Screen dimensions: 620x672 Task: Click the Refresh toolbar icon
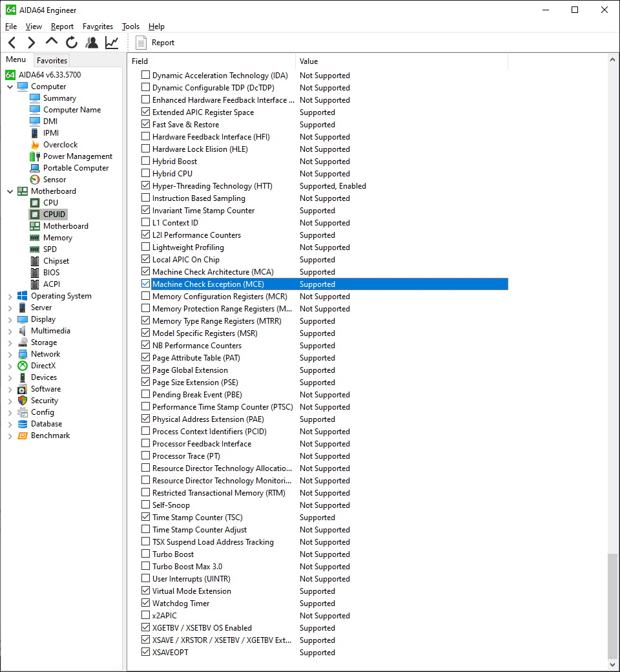tap(72, 43)
